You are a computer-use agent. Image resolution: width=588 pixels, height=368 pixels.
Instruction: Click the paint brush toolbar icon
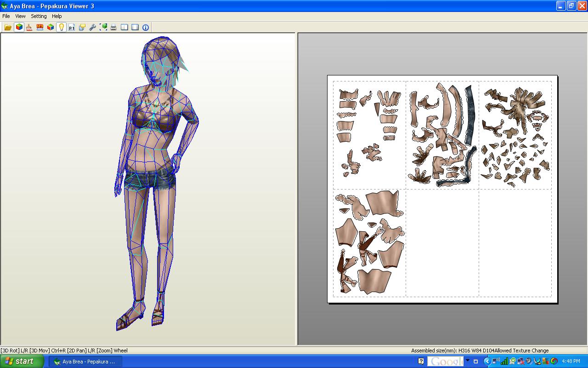pyautogui.click(x=29, y=28)
